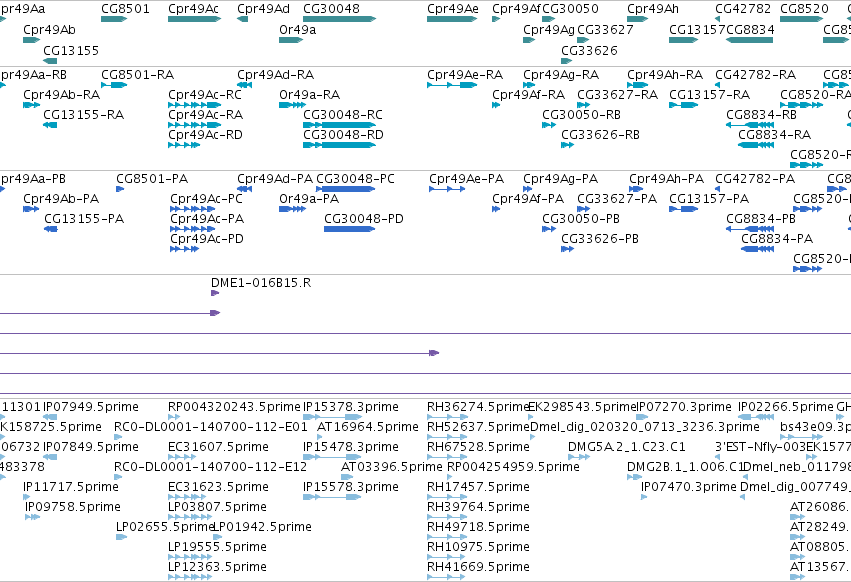Click transcript CG8834-RB

(x=761, y=115)
